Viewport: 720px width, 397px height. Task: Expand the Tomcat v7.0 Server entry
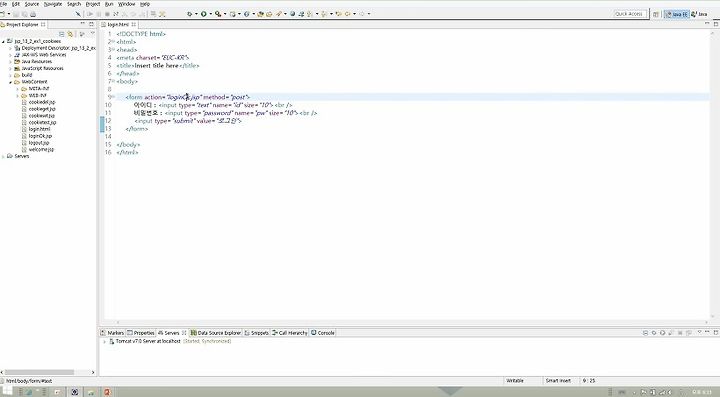[x=104, y=341]
